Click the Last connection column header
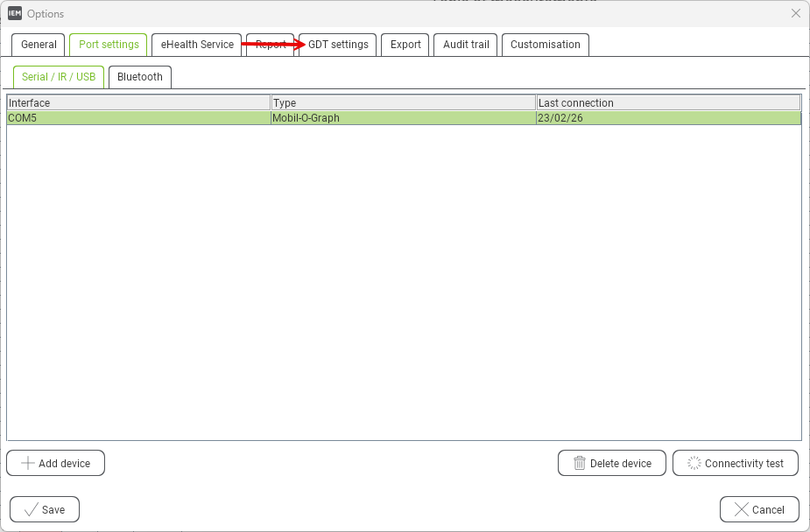 click(668, 102)
